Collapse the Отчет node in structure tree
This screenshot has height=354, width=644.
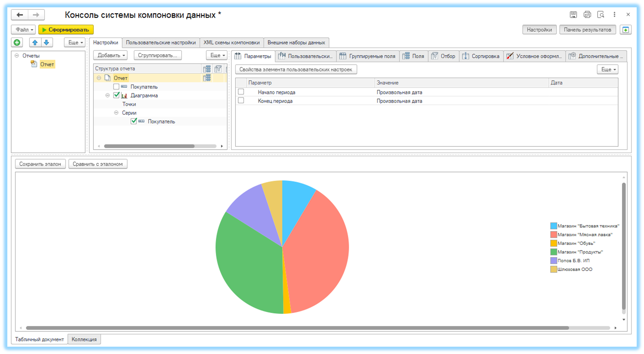(x=99, y=78)
